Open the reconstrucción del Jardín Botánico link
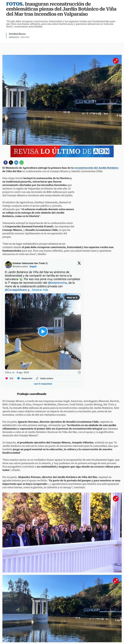This screenshot has height=644, width=124. 96,168
